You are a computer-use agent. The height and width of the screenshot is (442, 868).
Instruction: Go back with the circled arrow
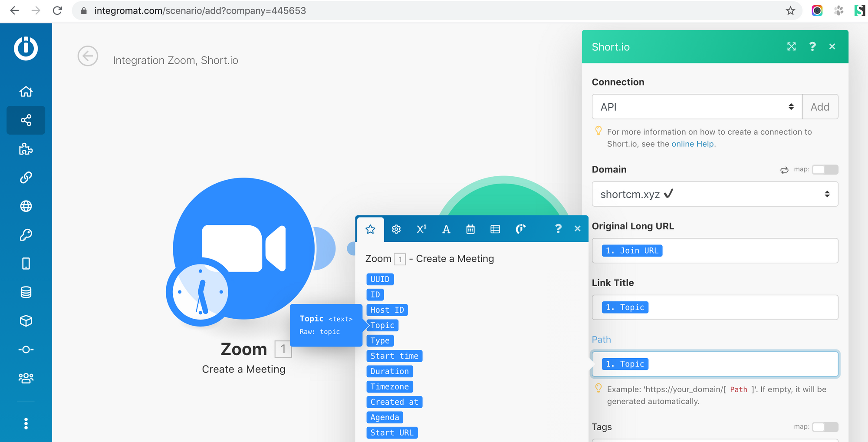coord(88,56)
